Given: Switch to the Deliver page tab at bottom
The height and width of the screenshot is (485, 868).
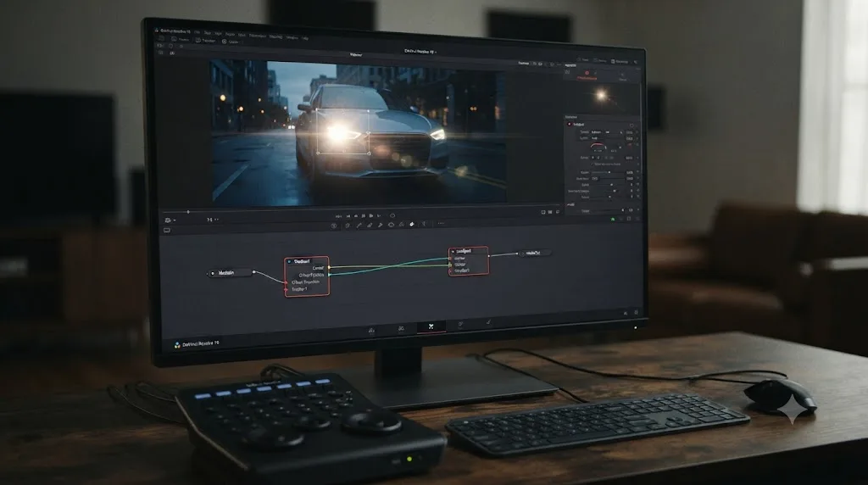Looking at the screenshot, I should (488, 321).
